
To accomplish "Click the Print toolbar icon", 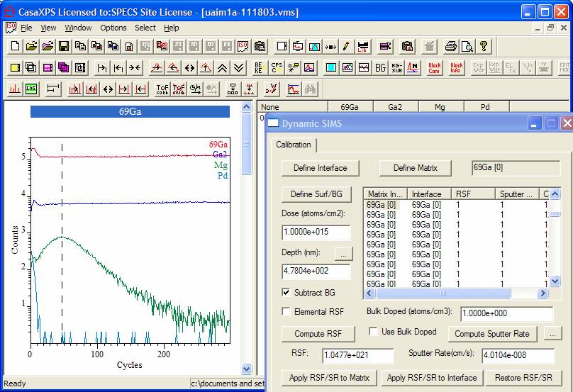I will pos(451,47).
